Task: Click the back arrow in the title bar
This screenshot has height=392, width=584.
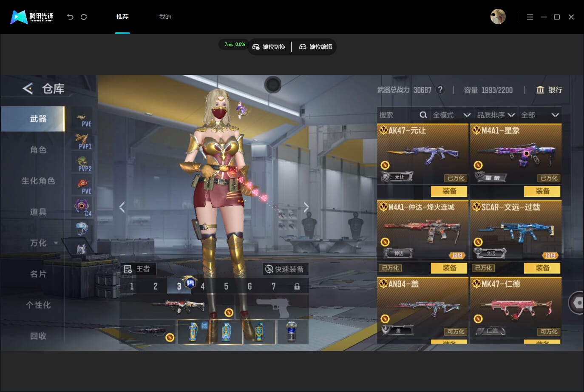Action: tap(70, 17)
